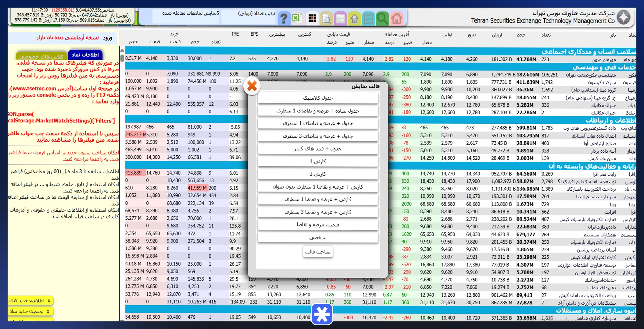Screen dimensions: 644x329
Task: Choose the شخصی custom template
Action: pos(318,237)
